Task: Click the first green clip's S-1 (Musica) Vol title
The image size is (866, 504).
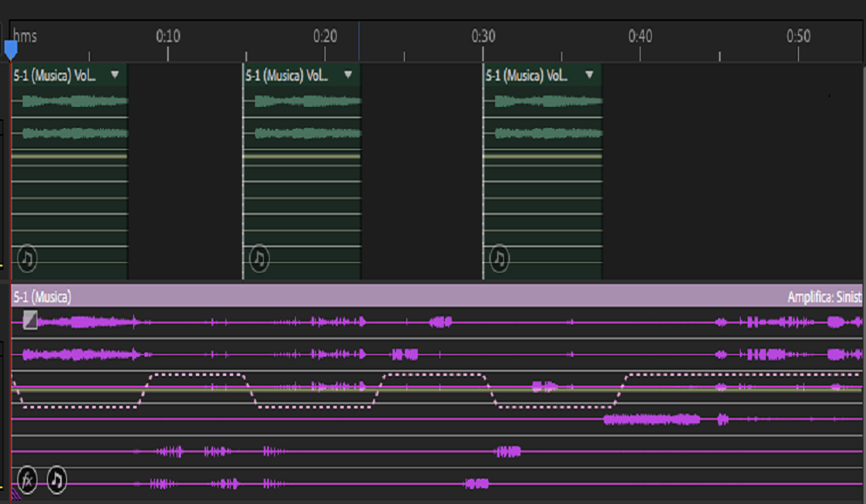Action: (57, 76)
